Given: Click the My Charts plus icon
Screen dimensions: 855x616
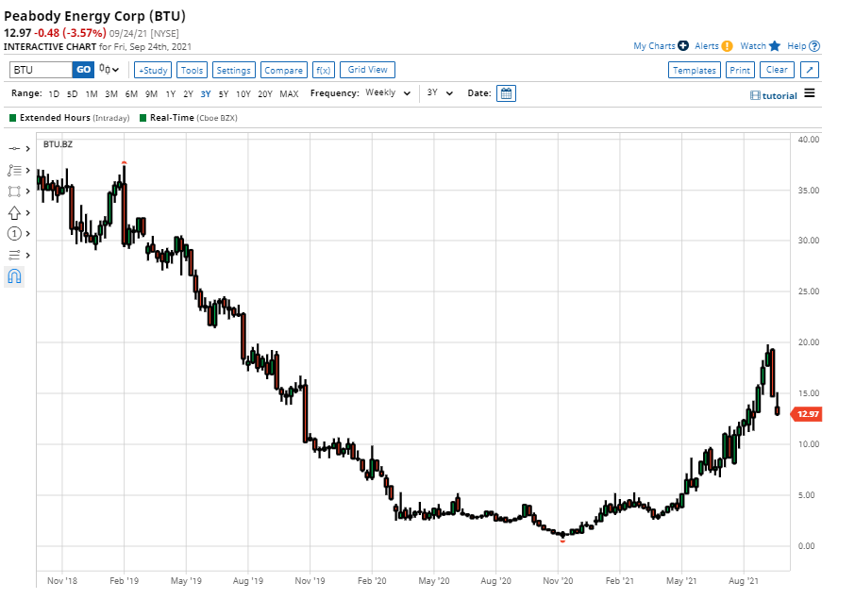Looking at the screenshot, I should click(683, 46).
